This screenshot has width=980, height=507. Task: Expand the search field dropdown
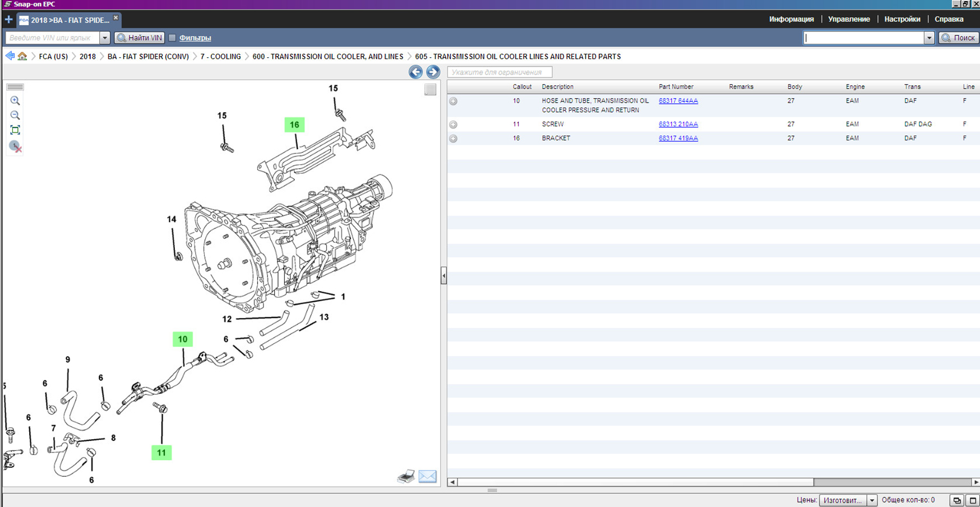pyautogui.click(x=929, y=38)
